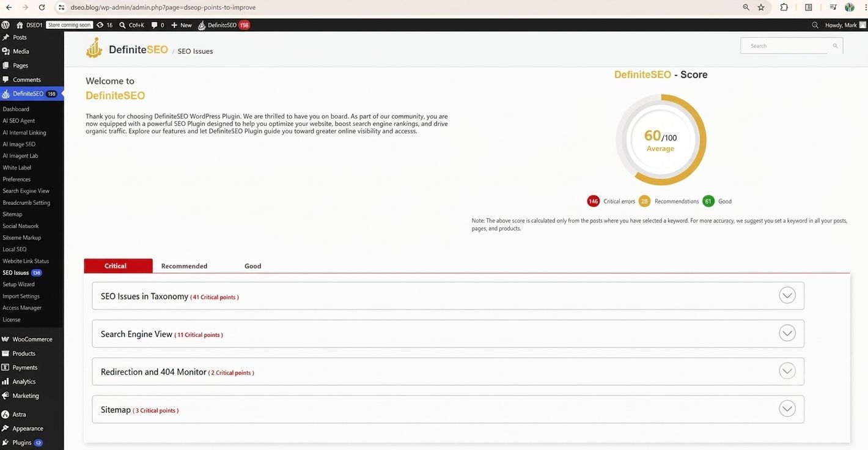Image resolution: width=868 pixels, height=450 pixels.
Task: Open the Chrome profile avatar
Action: coord(850,7)
